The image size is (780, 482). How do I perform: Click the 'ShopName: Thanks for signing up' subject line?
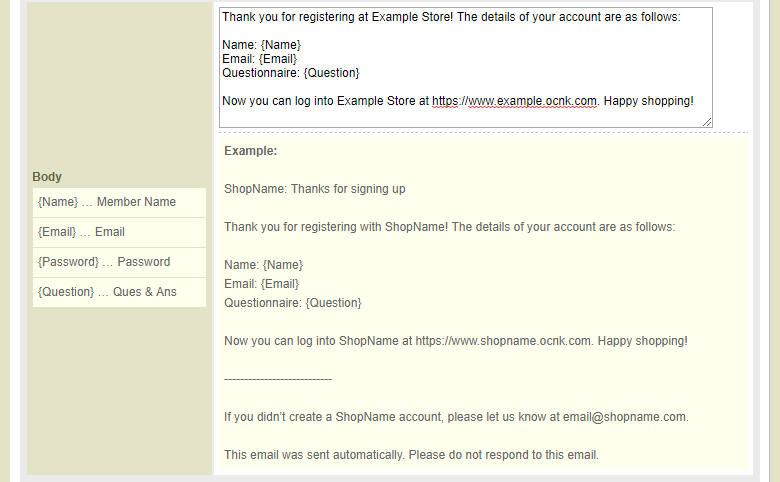(314, 189)
